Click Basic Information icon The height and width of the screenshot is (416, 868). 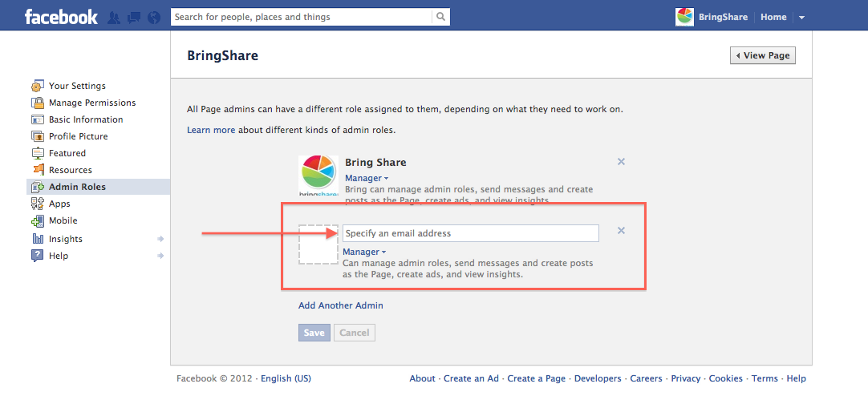[38, 119]
